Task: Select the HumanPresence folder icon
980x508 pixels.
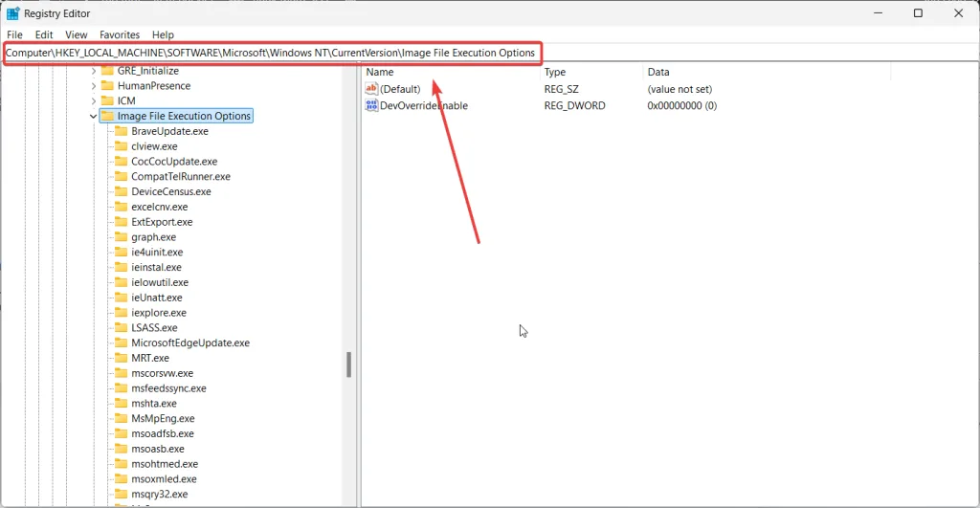Action: point(107,85)
